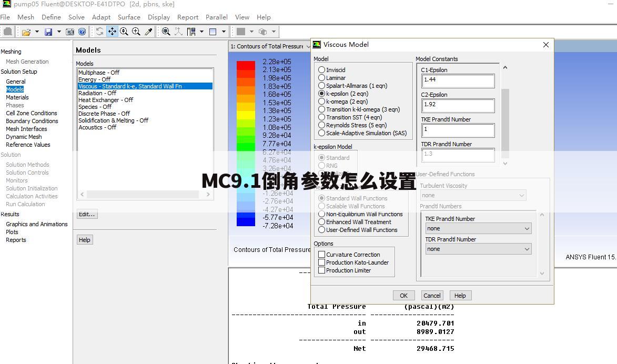Click the Edit button under Models list
Screen dimensions: 617x364
87,214
